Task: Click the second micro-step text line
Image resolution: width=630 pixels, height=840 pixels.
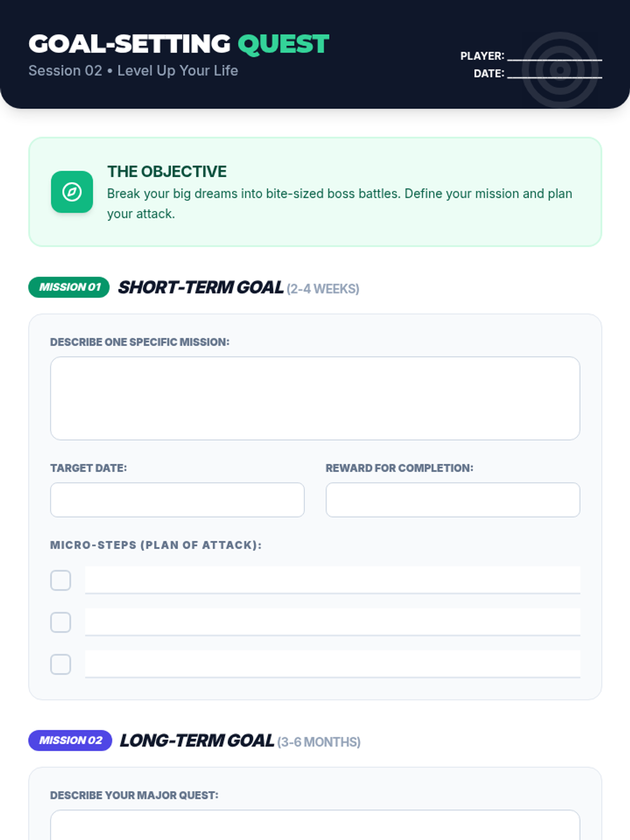Action: pyautogui.click(x=332, y=622)
